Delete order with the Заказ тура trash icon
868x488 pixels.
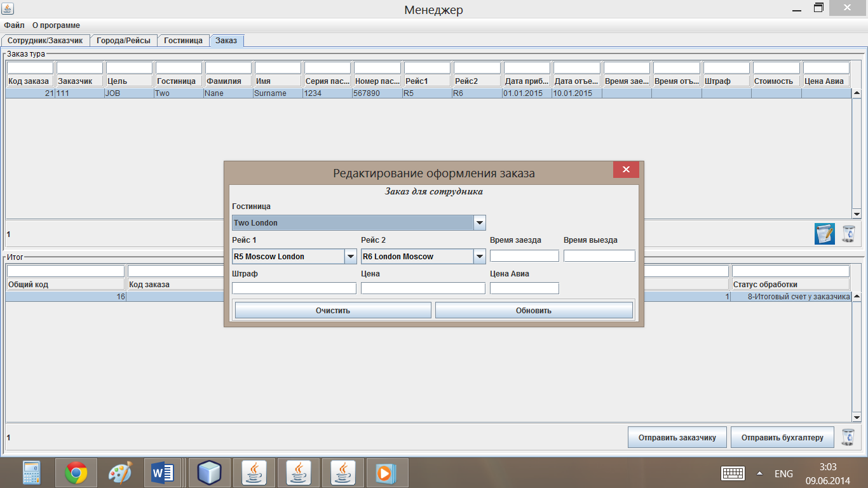(848, 234)
